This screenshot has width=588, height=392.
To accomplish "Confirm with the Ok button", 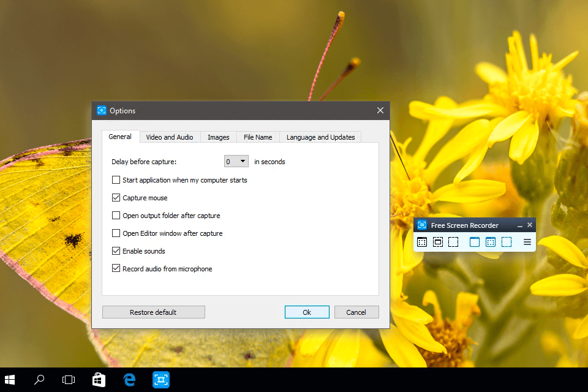I will coord(307,312).
